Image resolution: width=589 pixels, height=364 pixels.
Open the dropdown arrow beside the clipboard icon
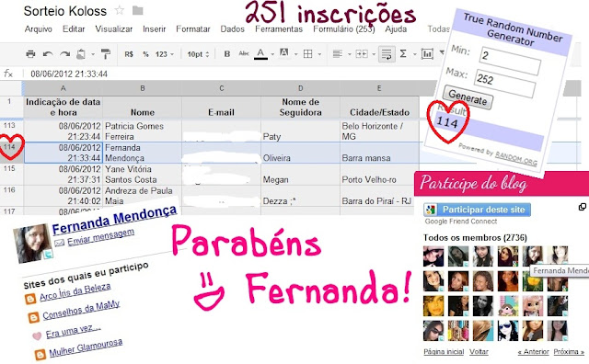click(x=92, y=54)
